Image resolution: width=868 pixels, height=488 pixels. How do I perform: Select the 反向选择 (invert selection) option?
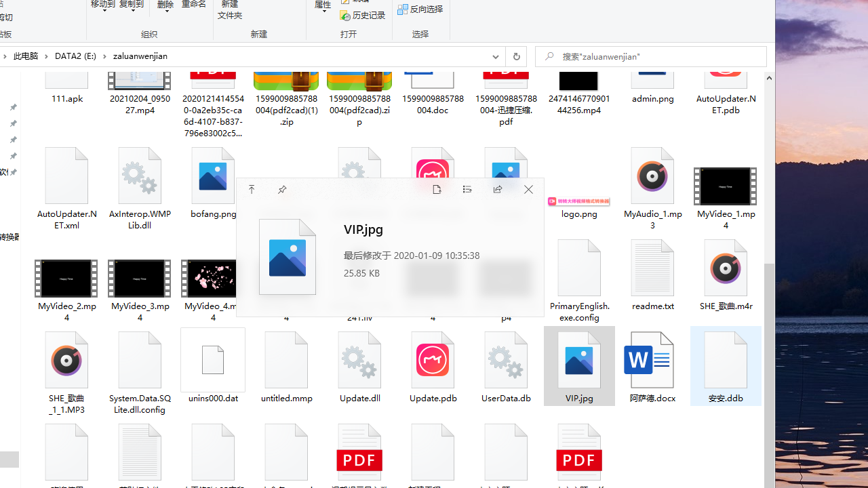click(x=420, y=9)
